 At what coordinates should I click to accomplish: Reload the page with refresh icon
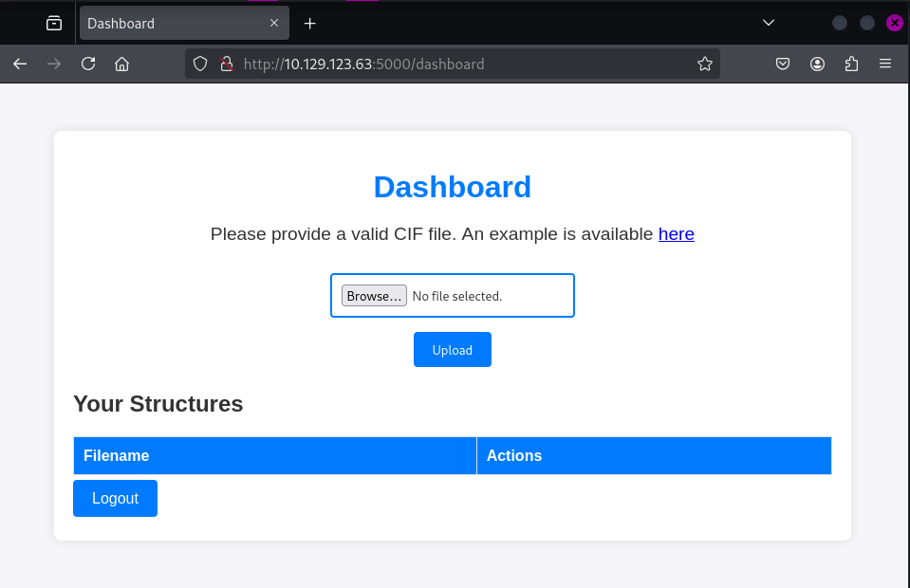tap(88, 64)
